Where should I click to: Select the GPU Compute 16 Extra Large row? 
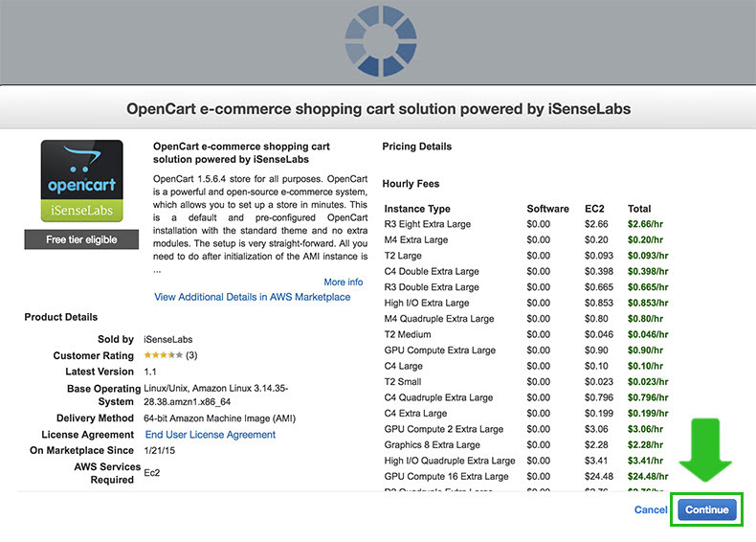coord(526,476)
